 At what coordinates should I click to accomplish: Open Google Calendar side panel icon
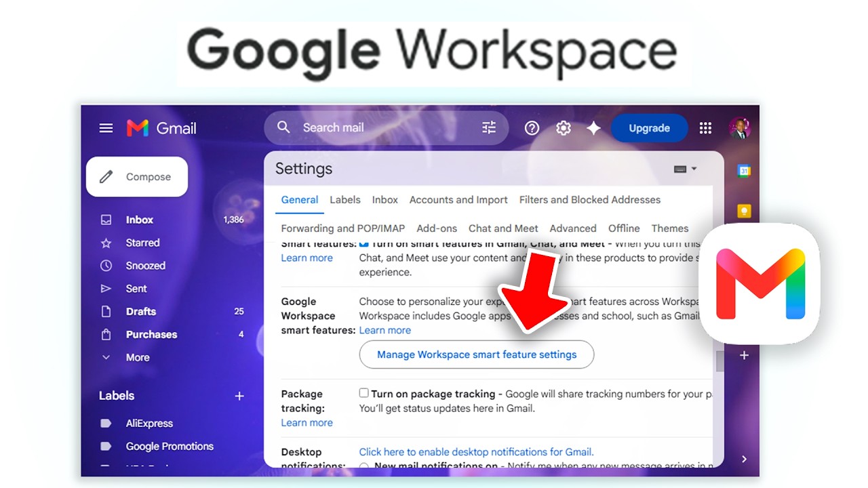pyautogui.click(x=744, y=171)
